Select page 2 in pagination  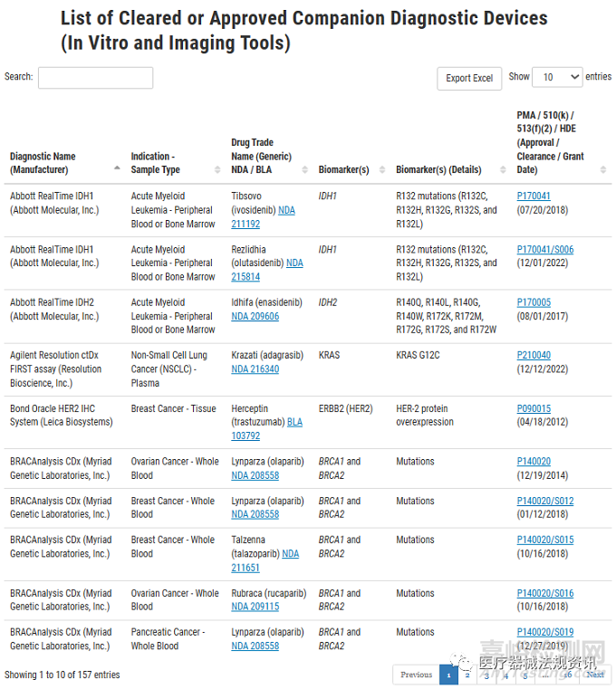467,675
